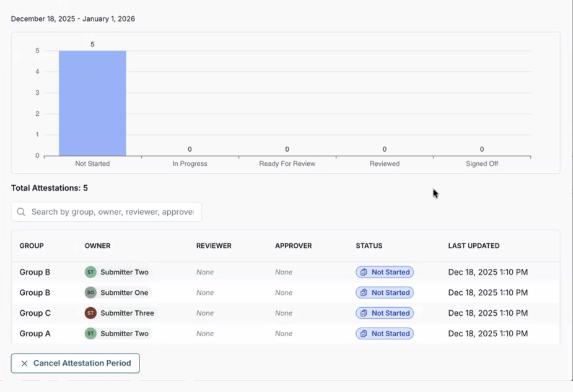This screenshot has width=573, height=392.
Task: Click the status icon in Group A's badge
Action: (x=364, y=333)
